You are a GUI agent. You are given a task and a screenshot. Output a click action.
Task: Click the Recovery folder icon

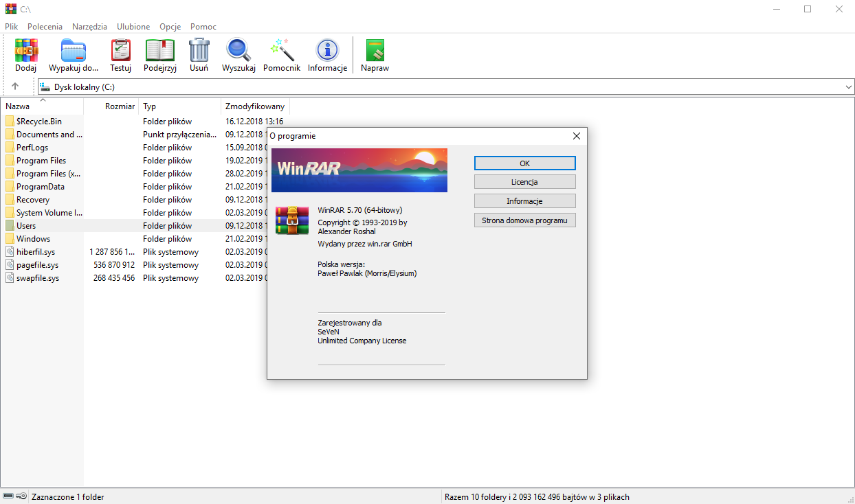point(10,200)
